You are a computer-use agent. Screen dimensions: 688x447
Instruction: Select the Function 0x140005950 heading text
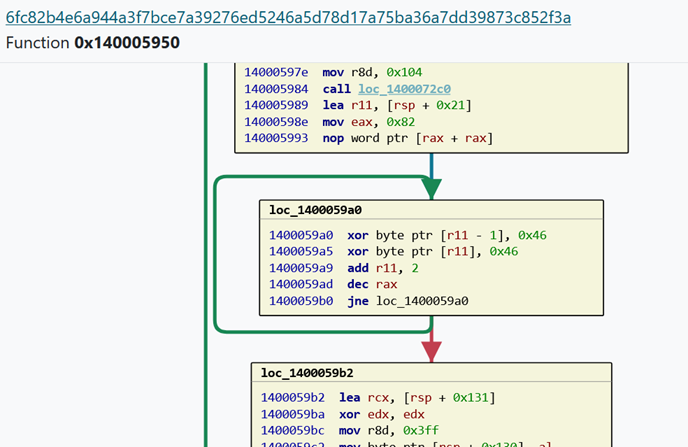93,43
